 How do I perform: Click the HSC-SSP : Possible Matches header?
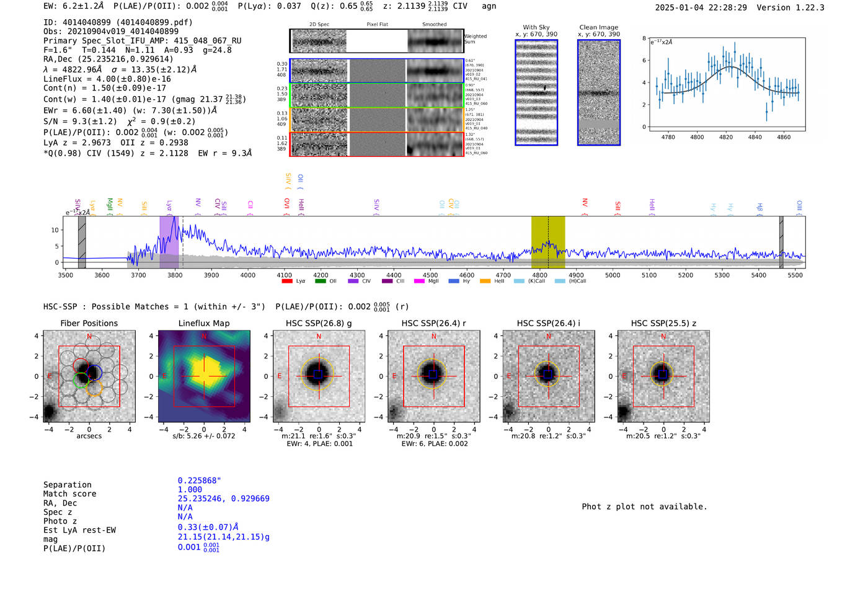click(x=154, y=306)
